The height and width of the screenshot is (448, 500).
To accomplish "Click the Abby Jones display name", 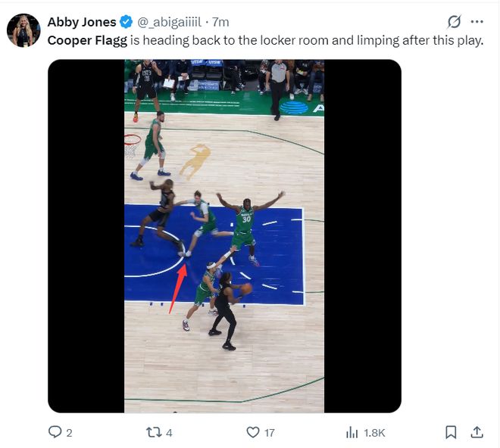I will (83, 22).
